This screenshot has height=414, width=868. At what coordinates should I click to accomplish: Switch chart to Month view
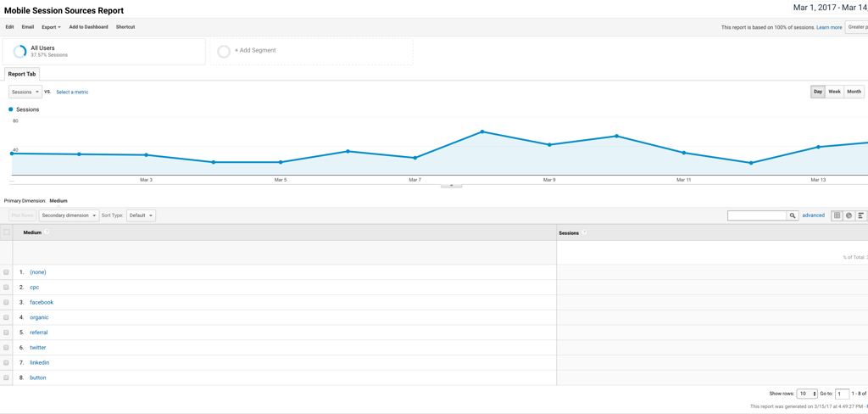coord(854,92)
